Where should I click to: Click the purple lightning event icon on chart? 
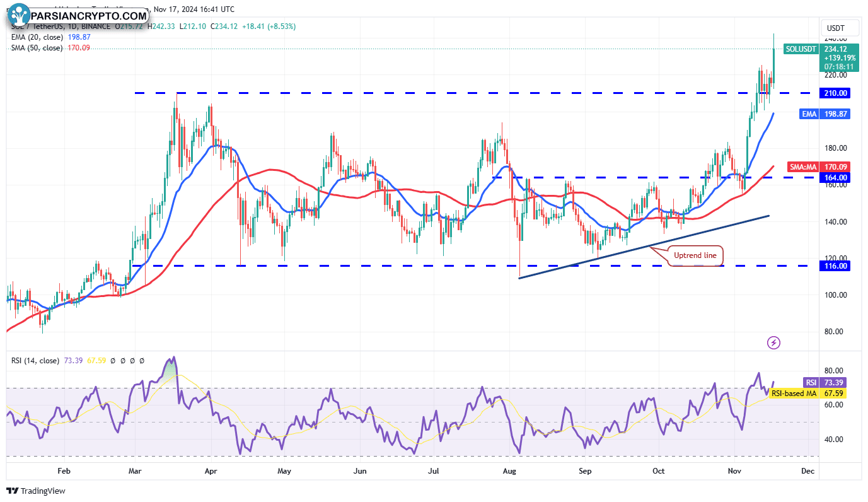click(774, 342)
